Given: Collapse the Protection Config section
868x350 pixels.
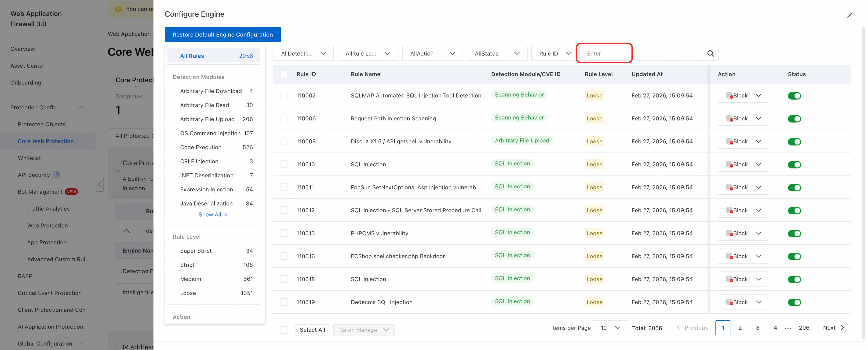Looking at the screenshot, I should click(82, 107).
